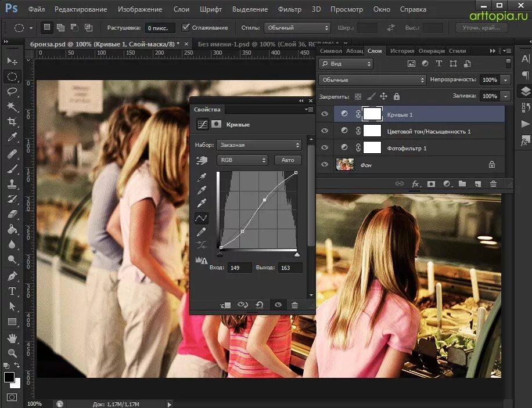Screen dimensions: 532x408
Task: Open the layer filter Вид dropdown
Action: pyautogui.click(x=346, y=64)
